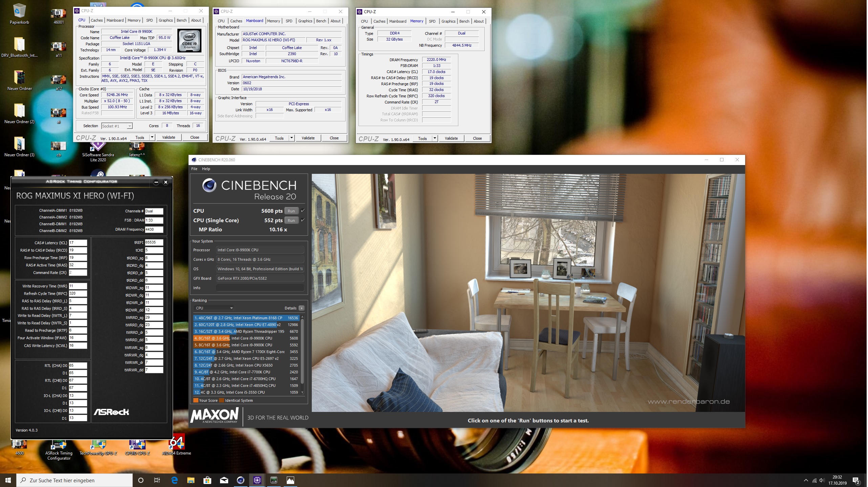The image size is (868, 487).
Task: Open GPUID CPU-Z desktop shortcut
Action: click(137, 444)
